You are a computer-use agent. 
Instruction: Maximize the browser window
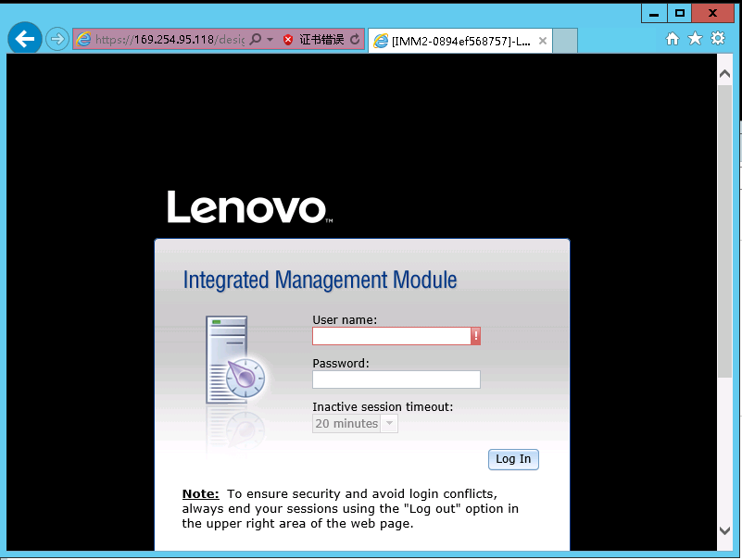pyautogui.click(x=680, y=13)
